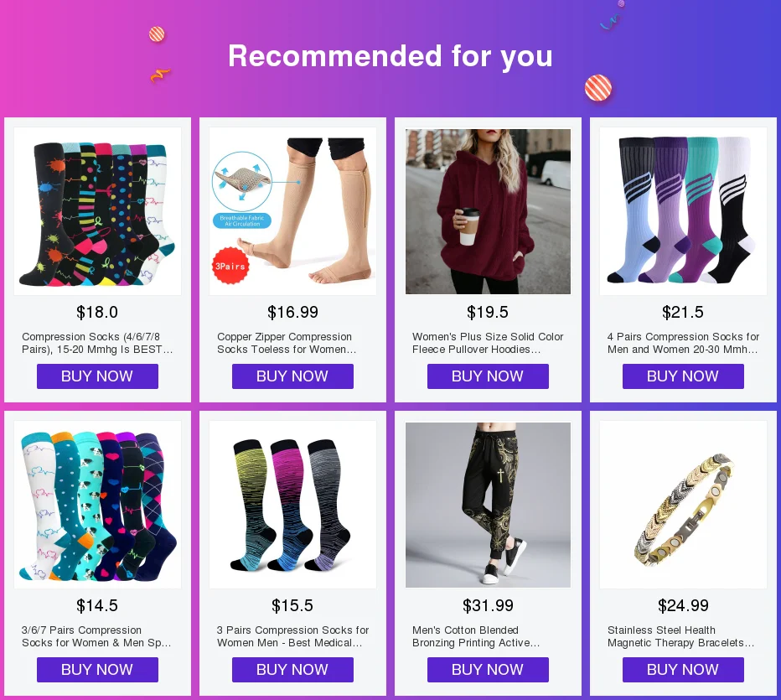
Task: Open 'Stainless Steel Health Magnetic Therapy Bracelets' link
Action: 681,636
